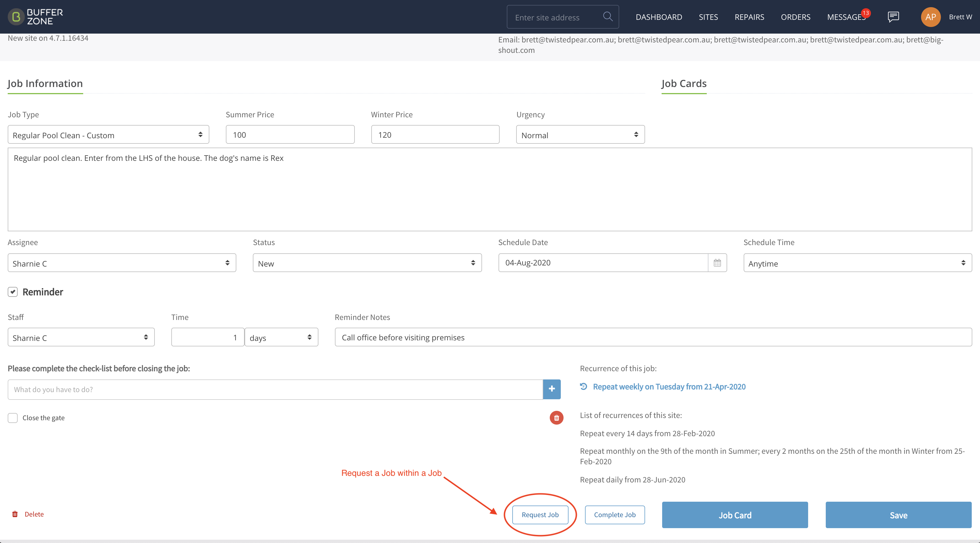The height and width of the screenshot is (543, 980).
Task: Expand the Urgency dropdown
Action: point(580,135)
